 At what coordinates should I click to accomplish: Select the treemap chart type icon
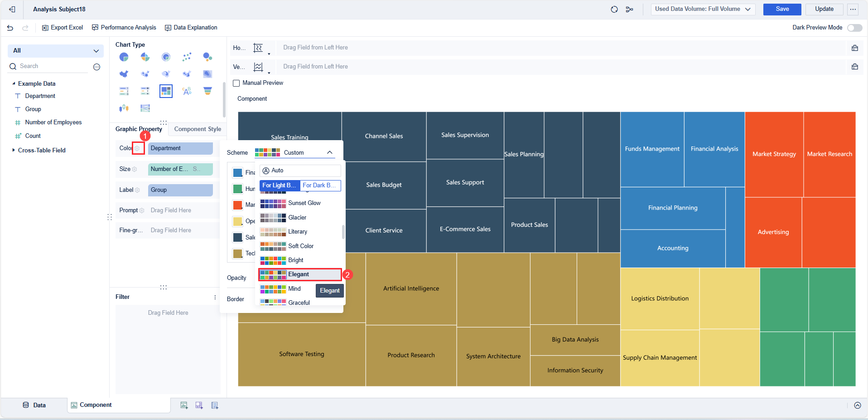point(166,91)
